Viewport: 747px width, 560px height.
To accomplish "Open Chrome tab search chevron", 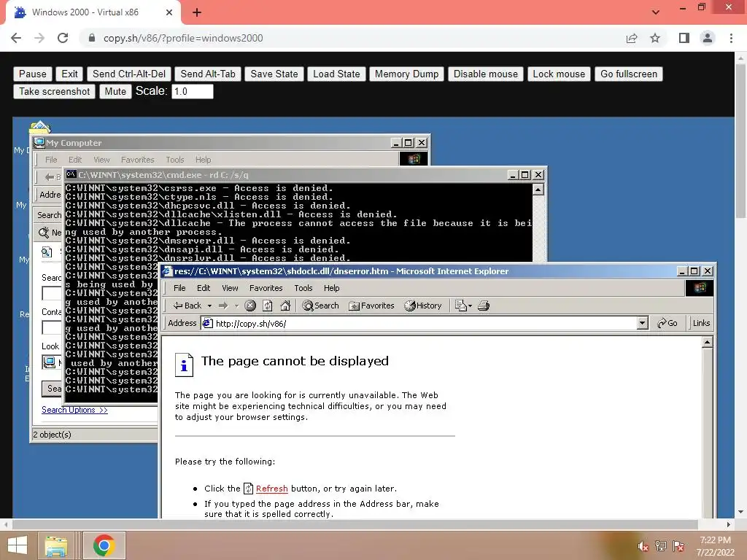I will pos(656,12).
